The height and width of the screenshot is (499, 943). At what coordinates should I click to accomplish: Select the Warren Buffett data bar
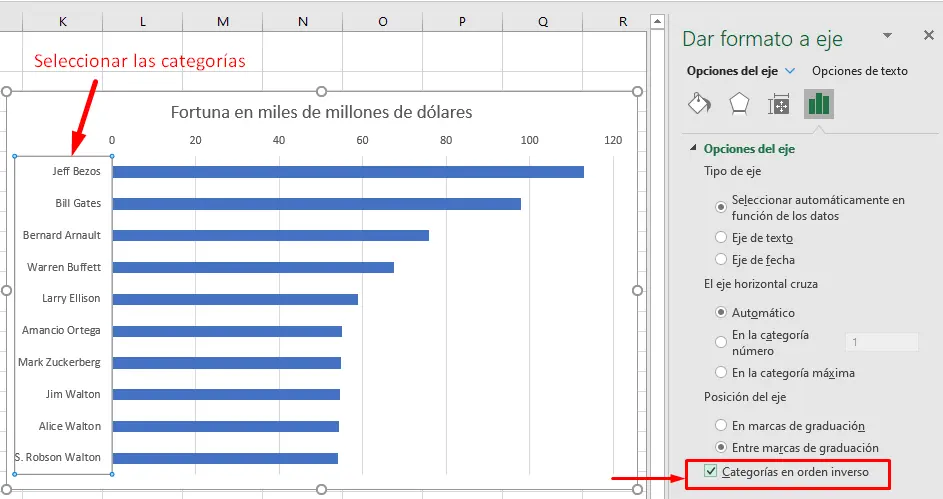253,268
